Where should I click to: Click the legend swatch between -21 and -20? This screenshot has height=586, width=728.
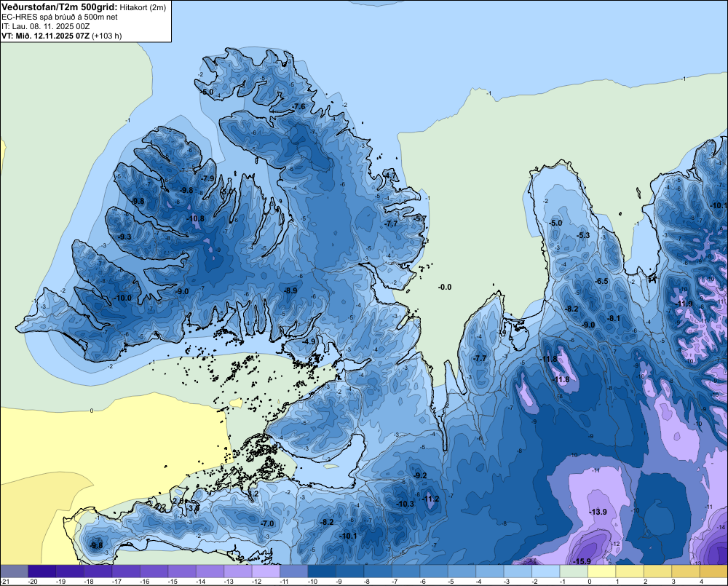(x=14, y=571)
